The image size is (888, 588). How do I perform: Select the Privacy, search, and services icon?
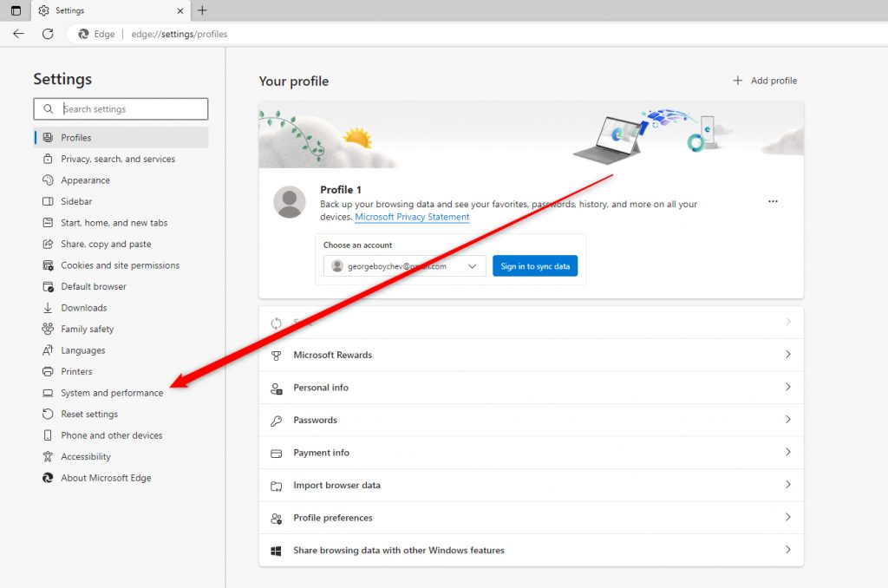point(48,159)
